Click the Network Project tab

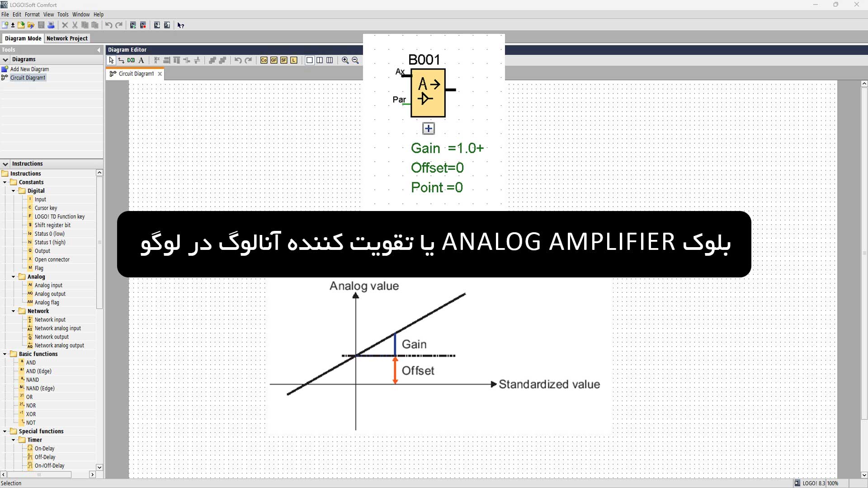67,38
